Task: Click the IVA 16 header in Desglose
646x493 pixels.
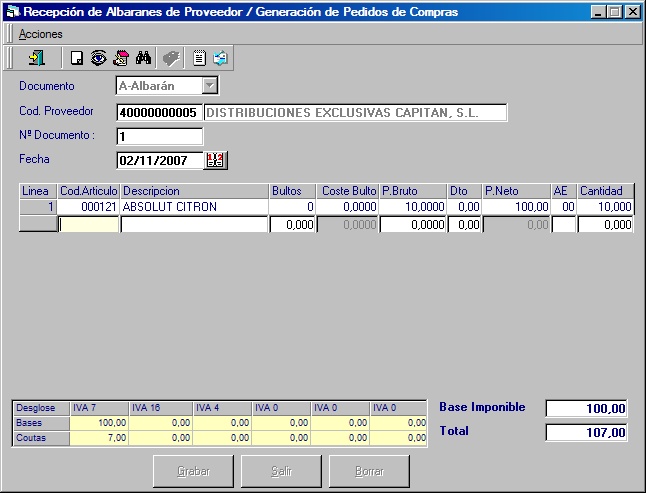Action: coord(160,408)
